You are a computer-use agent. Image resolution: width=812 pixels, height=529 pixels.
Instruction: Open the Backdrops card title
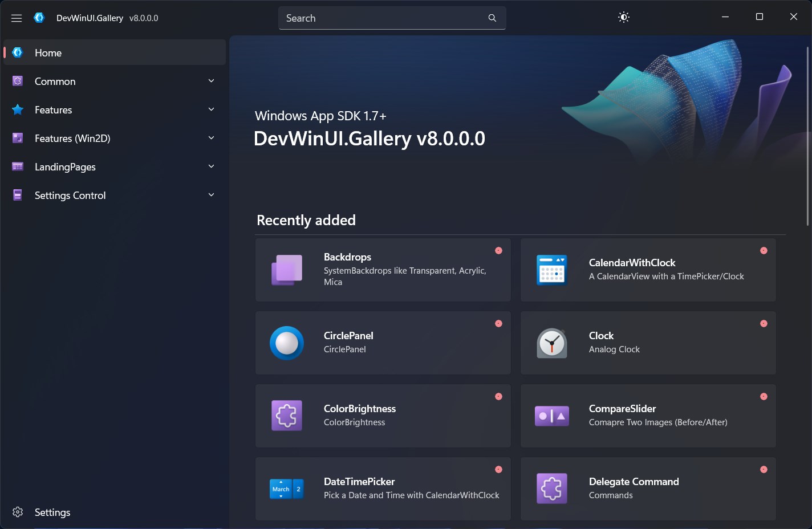pyautogui.click(x=347, y=257)
